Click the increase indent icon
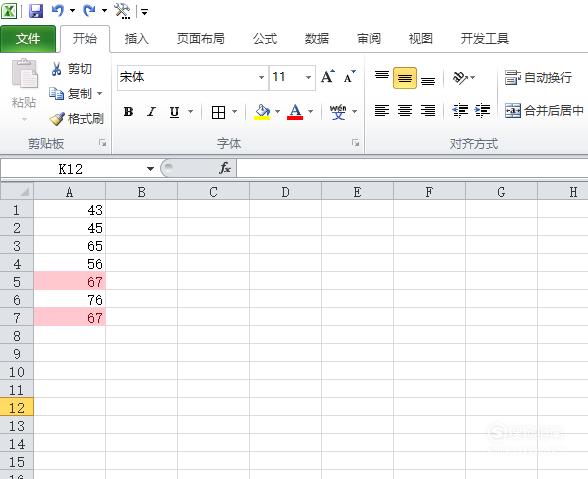Screen dimensions: 588x479 [482, 111]
